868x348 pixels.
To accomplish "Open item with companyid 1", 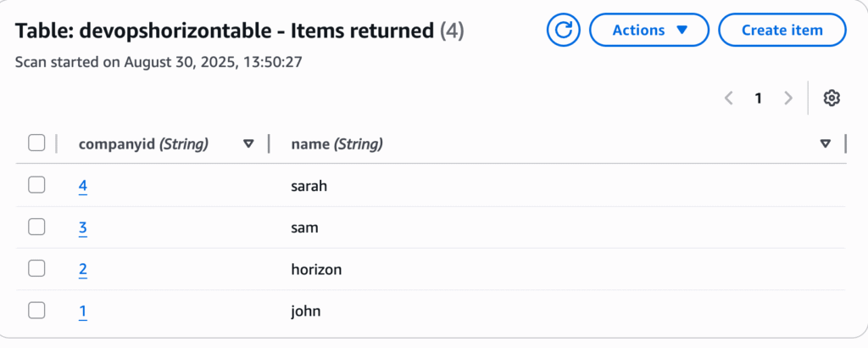I will (x=83, y=312).
